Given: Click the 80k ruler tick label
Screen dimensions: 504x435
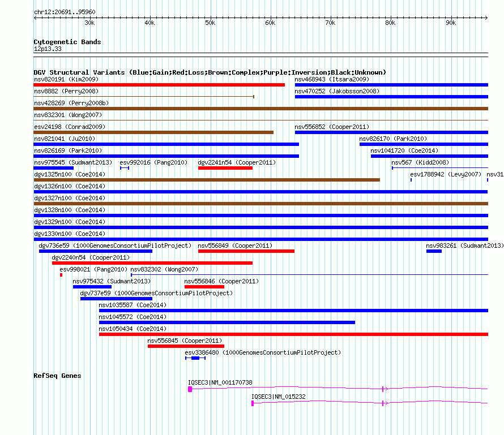Looking at the screenshot, I should (391, 23).
